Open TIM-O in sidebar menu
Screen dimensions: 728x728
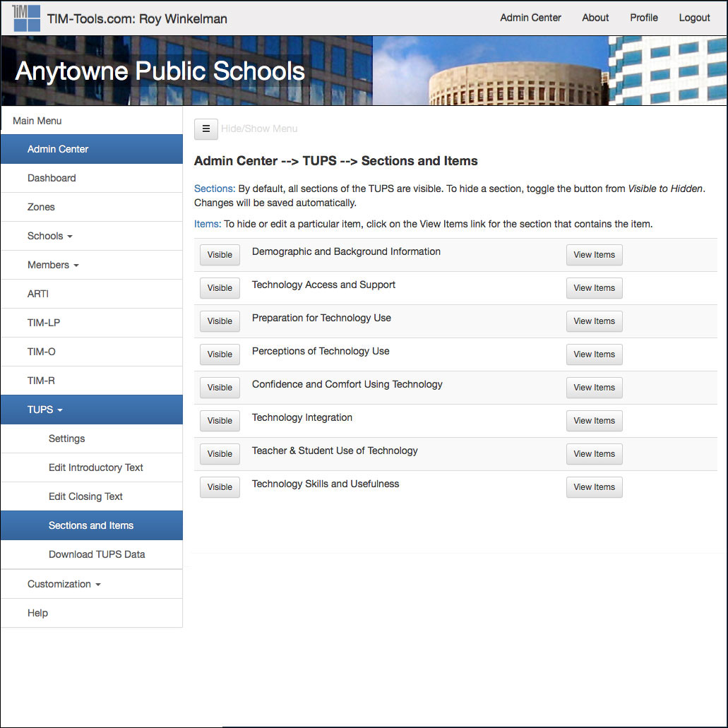tap(92, 352)
